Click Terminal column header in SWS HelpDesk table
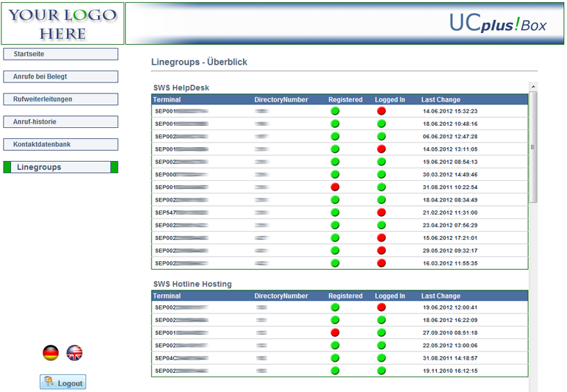The image size is (567, 392). point(166,100)
